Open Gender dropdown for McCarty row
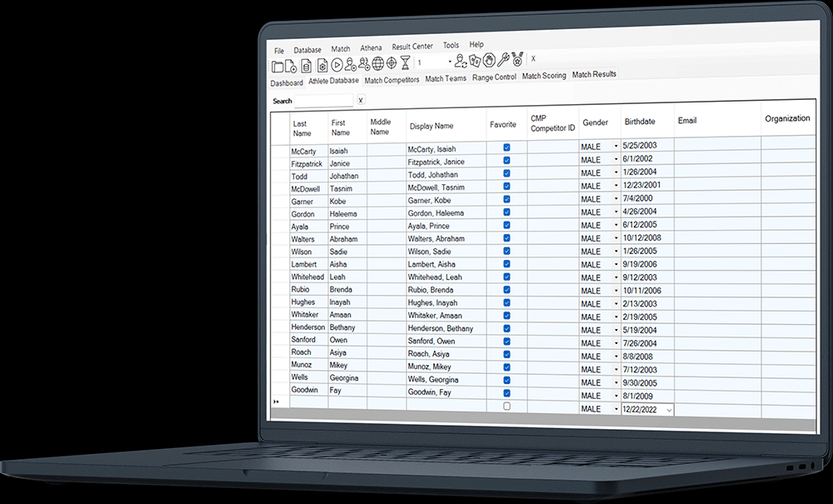This screenshot has width=833, height=504. coord(616,146)
